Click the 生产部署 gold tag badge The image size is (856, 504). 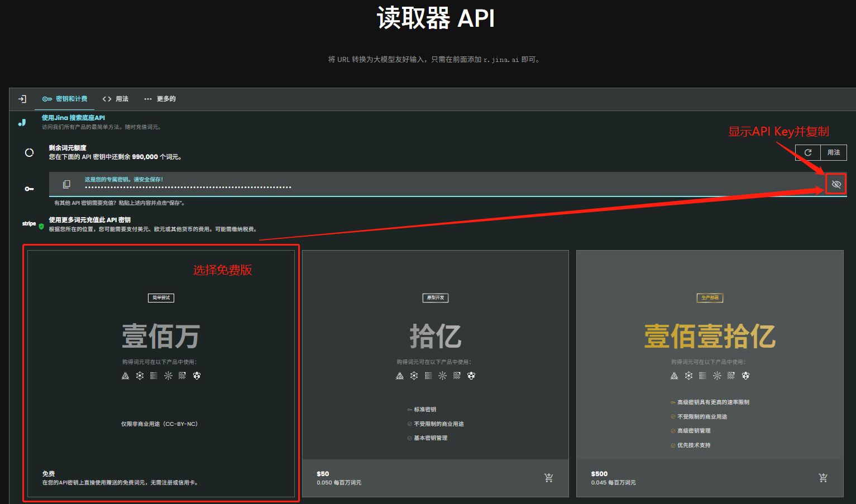tap(710, 297)
